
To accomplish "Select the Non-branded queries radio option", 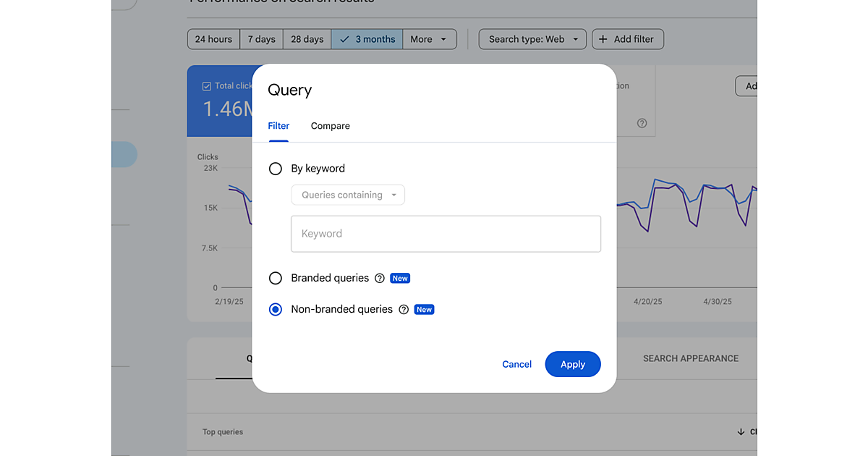I will 276,310.
